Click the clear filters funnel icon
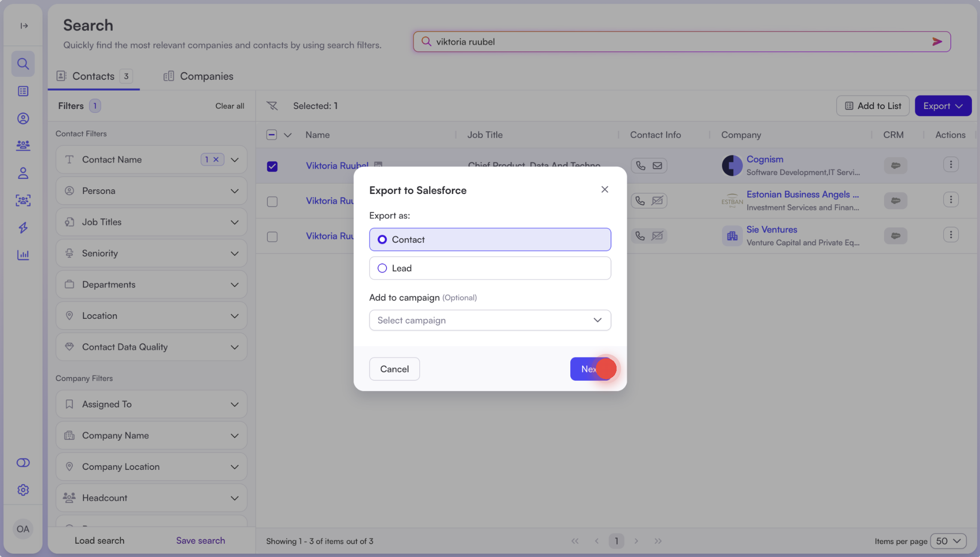Image resolution: width=980 pixels, height=557 pixels. (x=272, y=106)
